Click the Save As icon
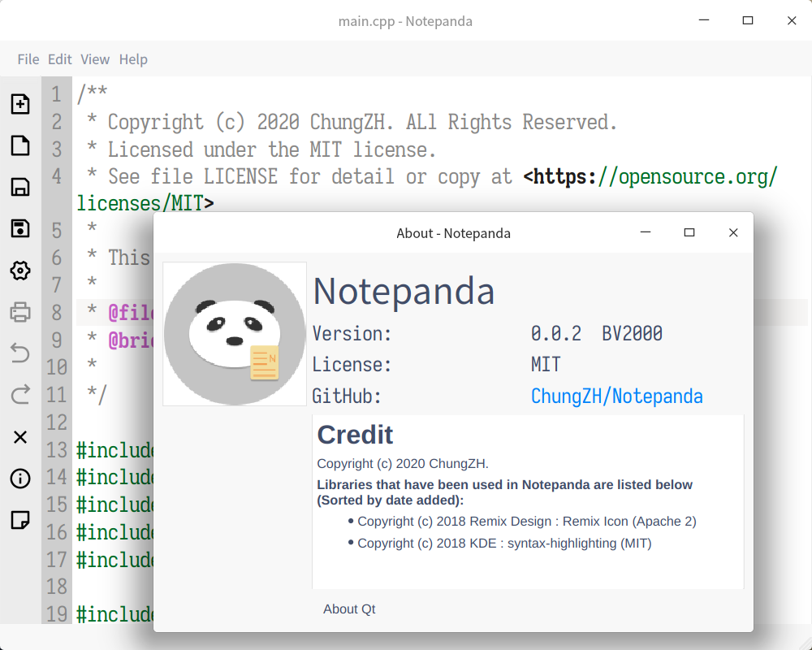The image size is (812, 650). [x=20, y=229]
